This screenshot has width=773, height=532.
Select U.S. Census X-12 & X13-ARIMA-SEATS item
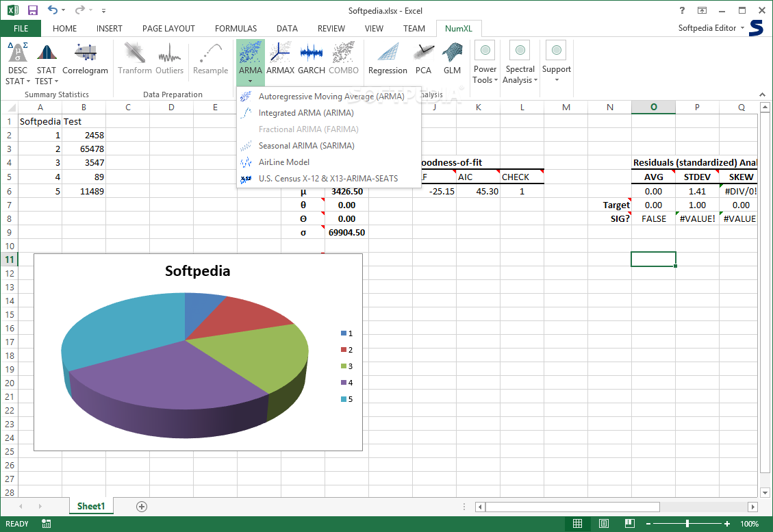pos(329,179)
